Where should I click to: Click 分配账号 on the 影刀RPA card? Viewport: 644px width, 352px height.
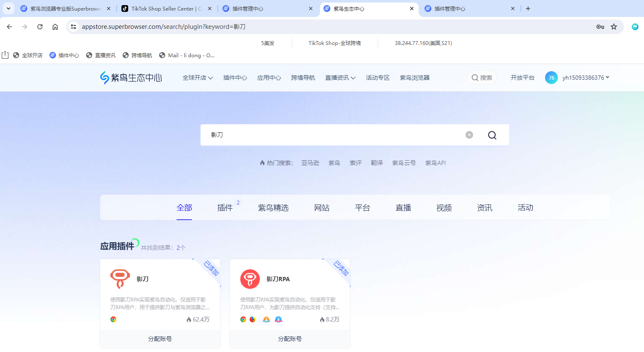point(290,339)
